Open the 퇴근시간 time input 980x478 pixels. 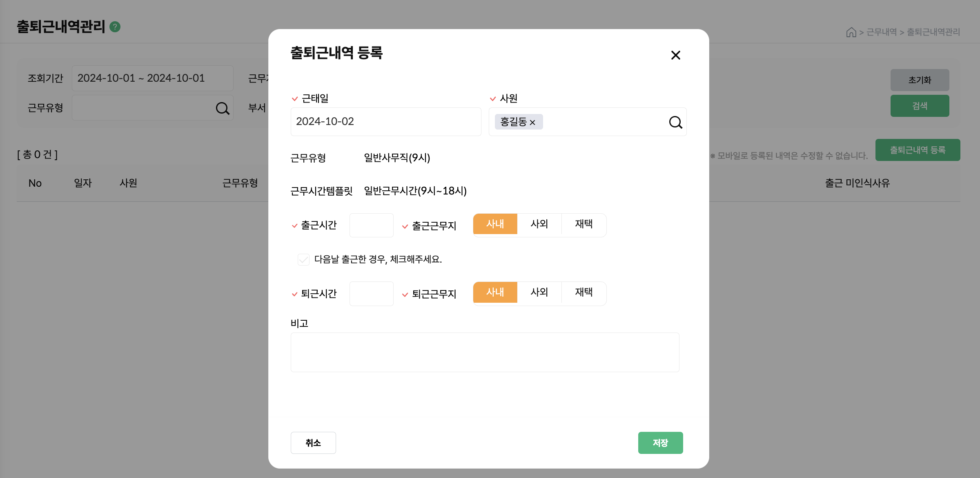click(x=371, y=293)
